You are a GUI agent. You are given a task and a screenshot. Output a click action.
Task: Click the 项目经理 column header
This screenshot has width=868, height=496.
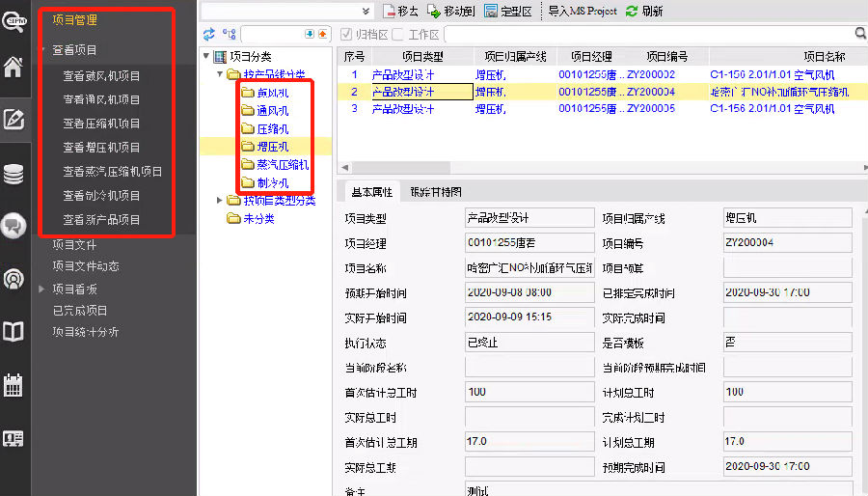(x=590, y=57)
